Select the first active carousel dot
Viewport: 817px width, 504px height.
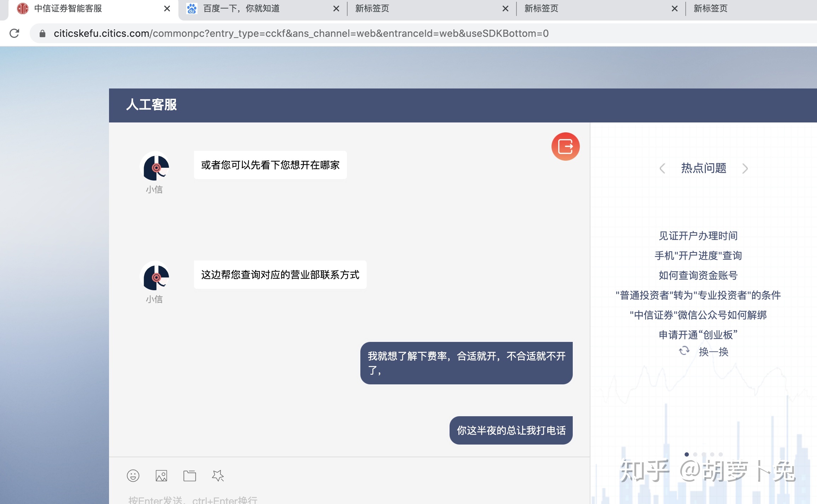click(687, 454)
